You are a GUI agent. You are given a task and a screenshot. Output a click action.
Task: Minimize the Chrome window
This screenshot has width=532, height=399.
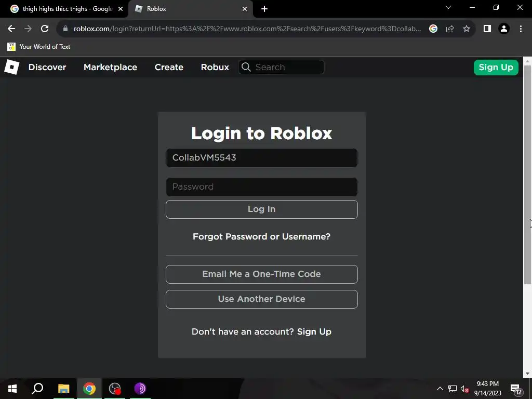tap(472, 7)
